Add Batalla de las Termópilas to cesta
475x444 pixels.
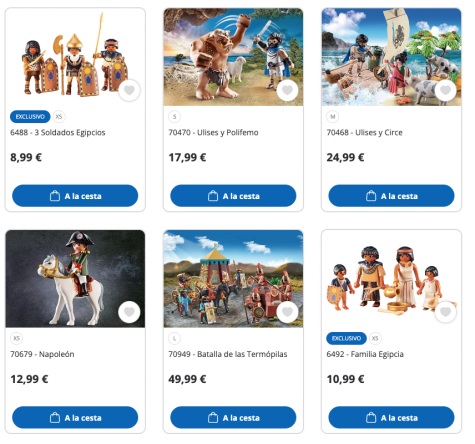(233, 417)
